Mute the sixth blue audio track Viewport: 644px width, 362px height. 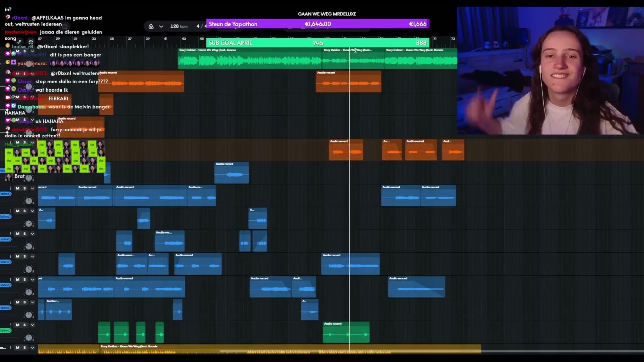[17, 302]
